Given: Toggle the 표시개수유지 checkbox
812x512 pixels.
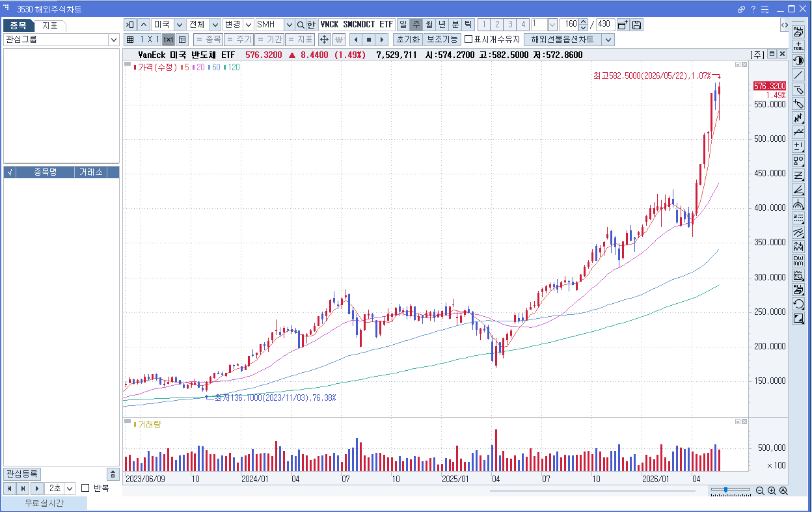Looking at the screenshot, I should 468,39.
